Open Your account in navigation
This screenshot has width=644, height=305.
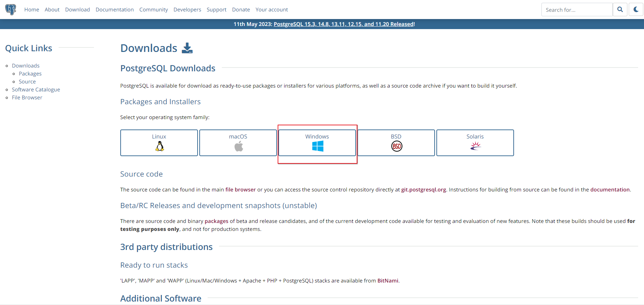tap(272, 10)
